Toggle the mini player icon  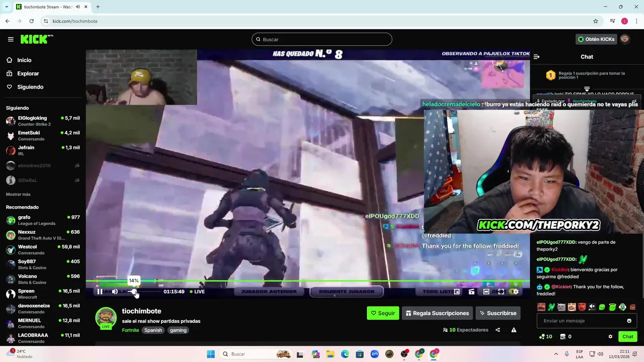point(457,292)
